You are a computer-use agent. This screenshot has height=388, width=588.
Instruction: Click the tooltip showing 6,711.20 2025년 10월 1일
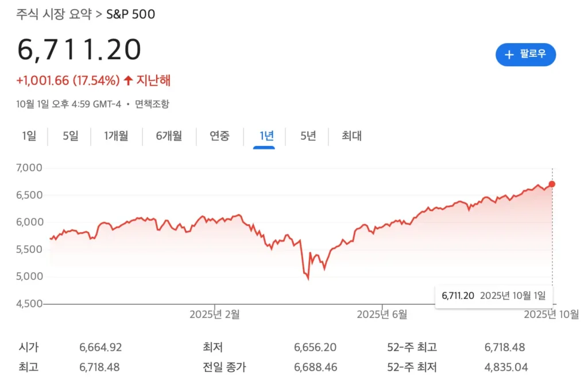pyautogui.click(x=494, y=295)
